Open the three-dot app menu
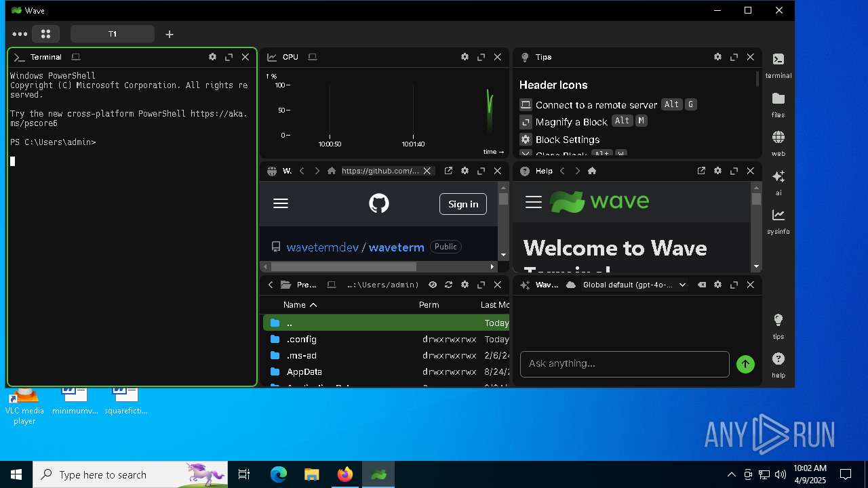Screen dimensions: 868x488 20,34
